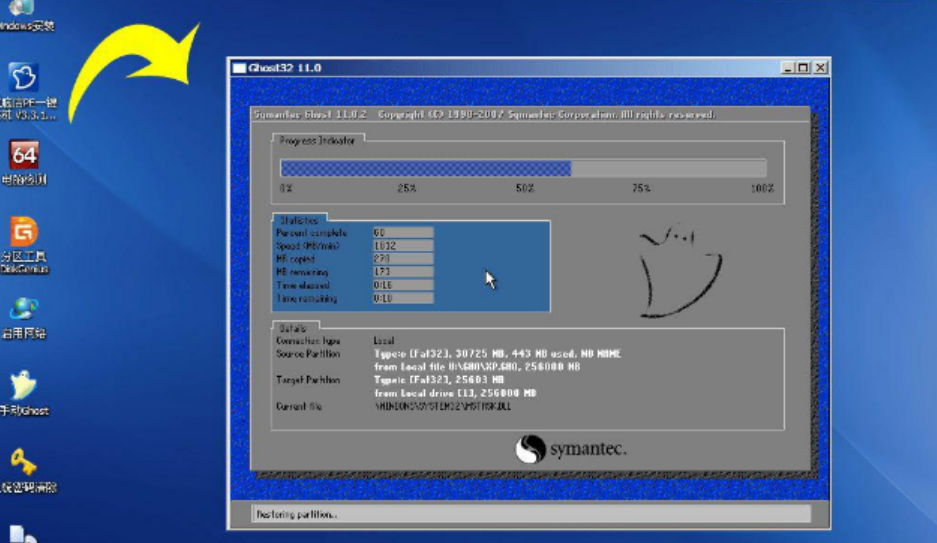Launch the PE一键装机 V3.3 desktop shortcut
This screenshot has width=937, height=543.
(x=23, y=79)
